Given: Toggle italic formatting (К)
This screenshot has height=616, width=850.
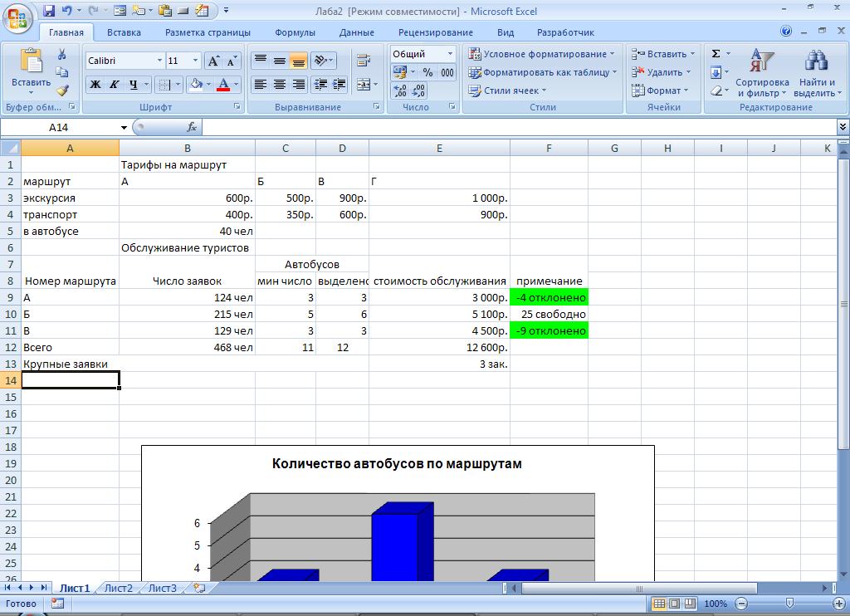Looking at the screenshot, I should (114, 84).
